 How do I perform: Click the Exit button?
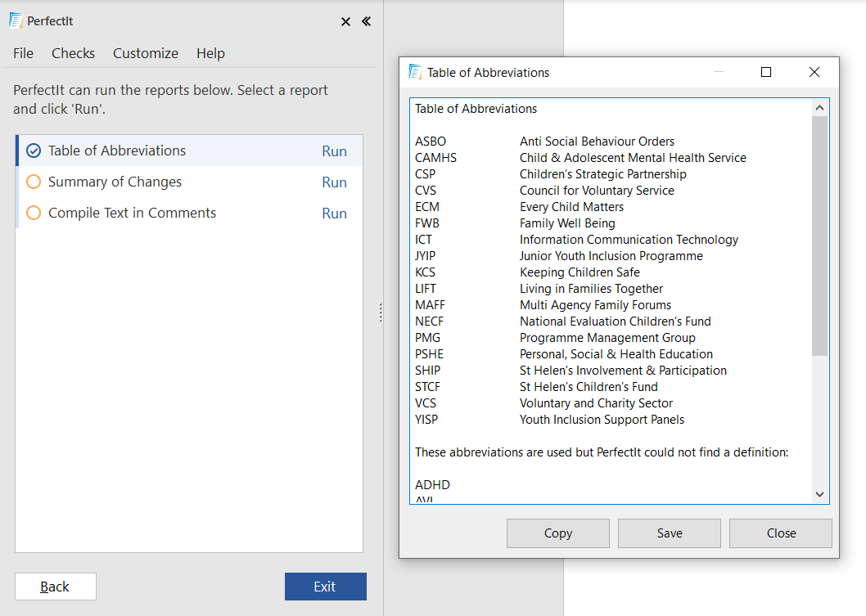325,587
